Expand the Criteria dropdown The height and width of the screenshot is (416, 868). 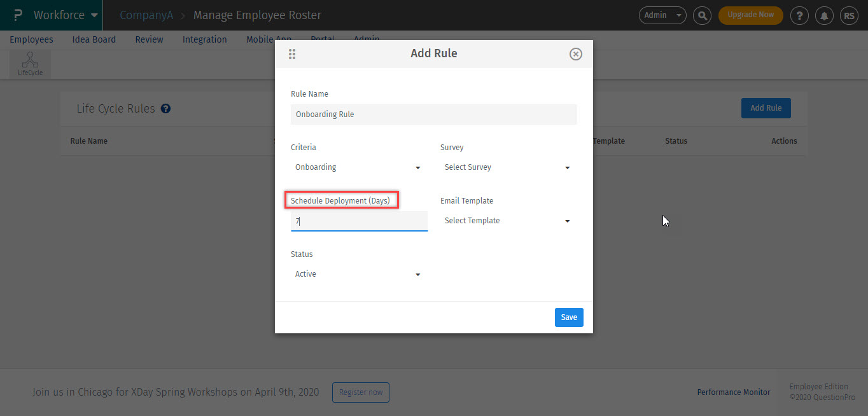tap(358, 167)
